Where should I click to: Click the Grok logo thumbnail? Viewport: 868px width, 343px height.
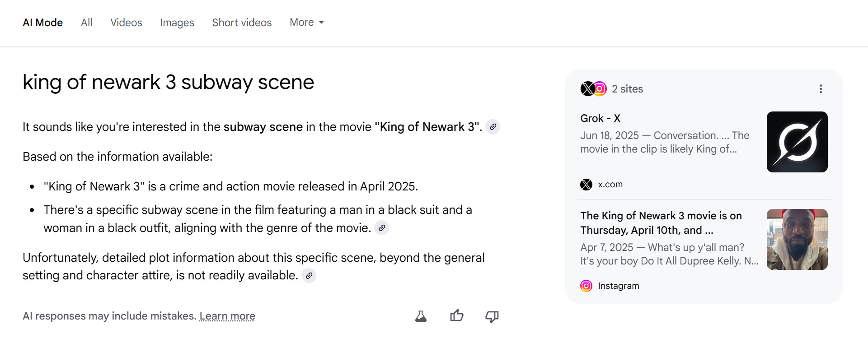[x=797, y=142]
